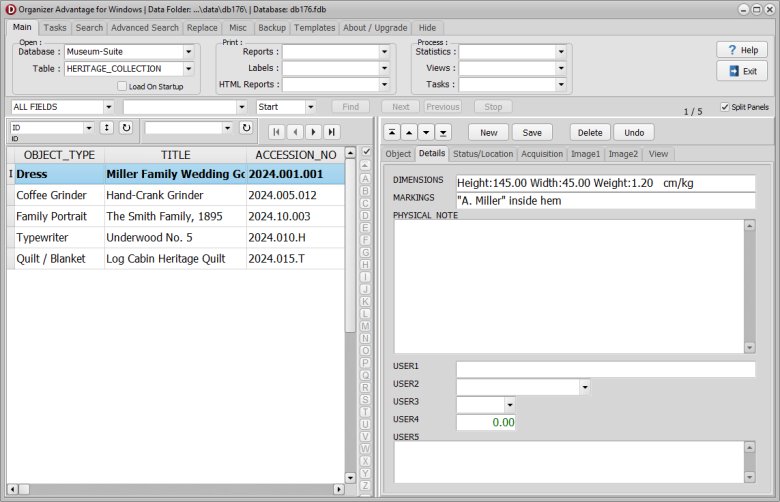The width and height of the screenshot is (780, 502).
Task: Toggle the checkmark box above the alphabet index
Action: click(366, 152)
